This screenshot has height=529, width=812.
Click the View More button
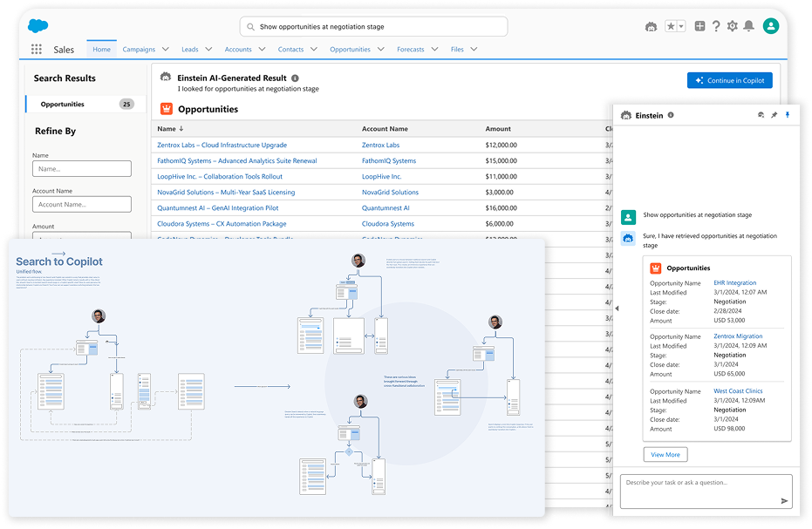point(665,455)
